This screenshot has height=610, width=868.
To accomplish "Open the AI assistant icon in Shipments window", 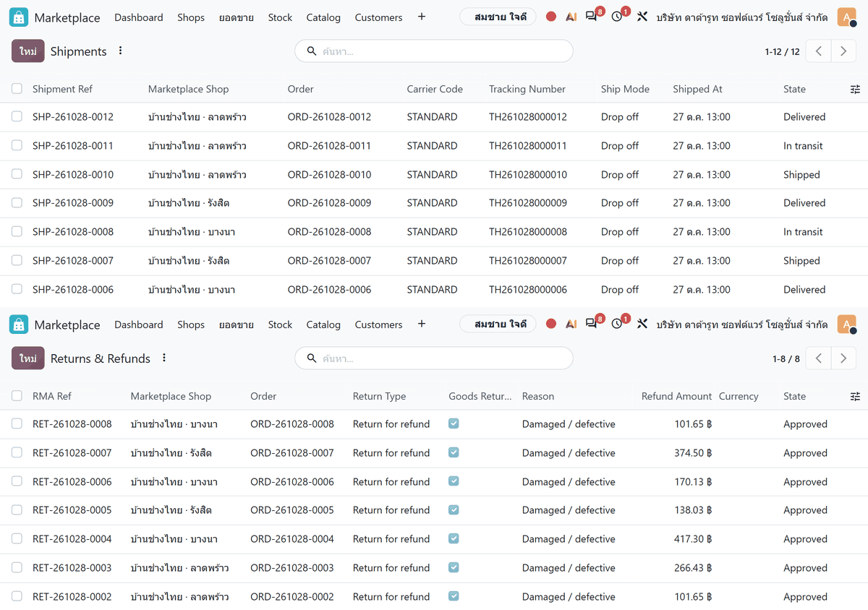I will pyautogui.click(x=571, y=17).
